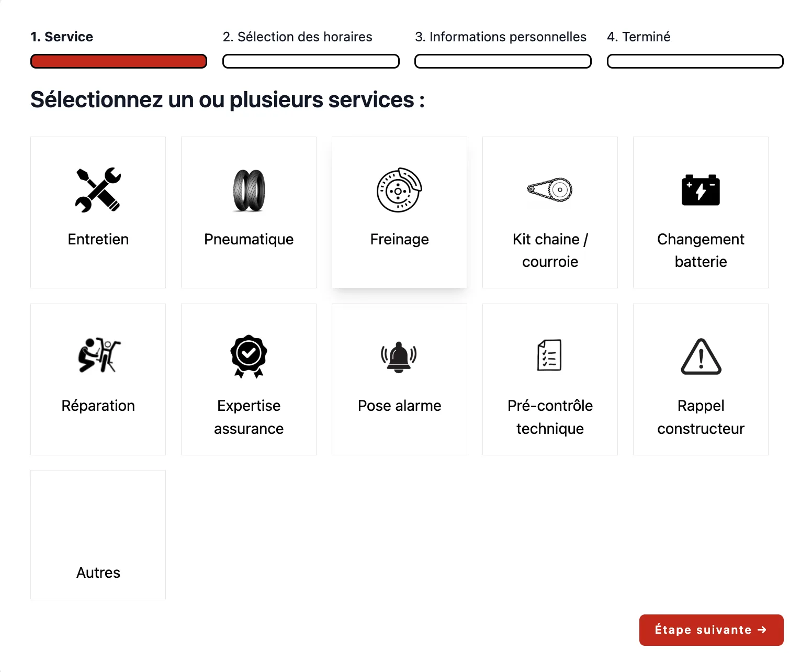This screenshot has height=672, width=812.
Task: Click the Pose alarme label text
Action: click(399, 406)
